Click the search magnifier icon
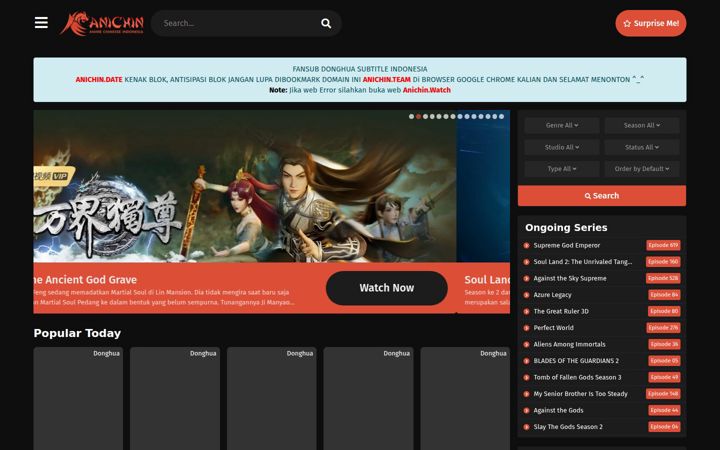Viewport: 720px width, 450px height. pyautogui.click(x=326, y=23)
